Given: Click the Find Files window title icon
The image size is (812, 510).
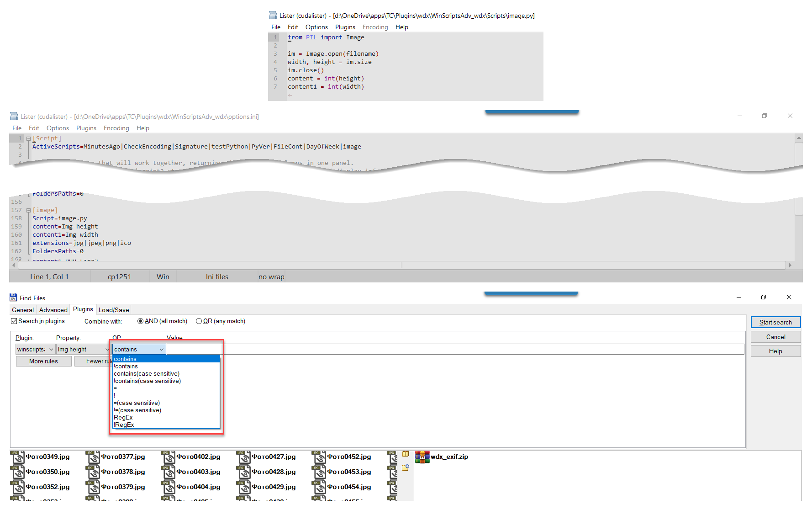Looking at the screenshot, I should (x=13, y=297).
